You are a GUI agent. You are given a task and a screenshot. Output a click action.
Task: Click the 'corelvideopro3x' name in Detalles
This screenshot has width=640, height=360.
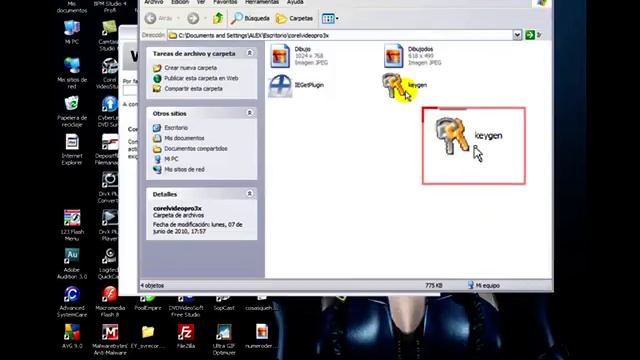point(177,208)
